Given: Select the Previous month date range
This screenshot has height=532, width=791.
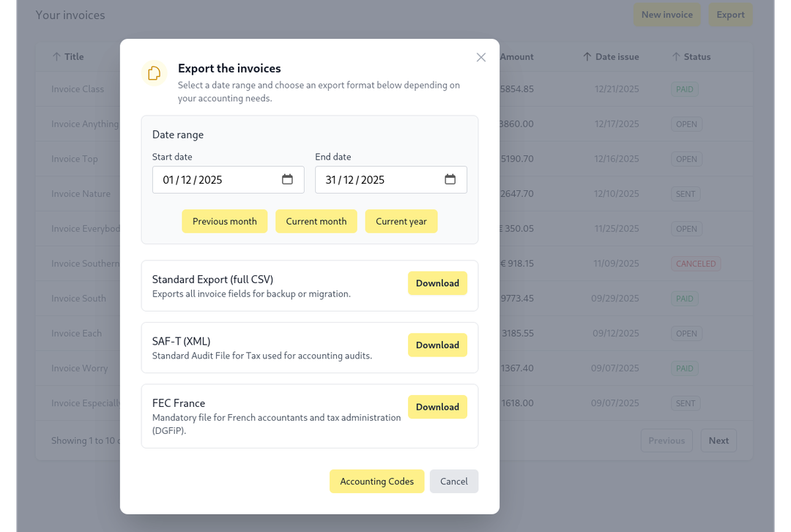Looking at the screenshot, I should pyautogui.click(x=224, y=221).
